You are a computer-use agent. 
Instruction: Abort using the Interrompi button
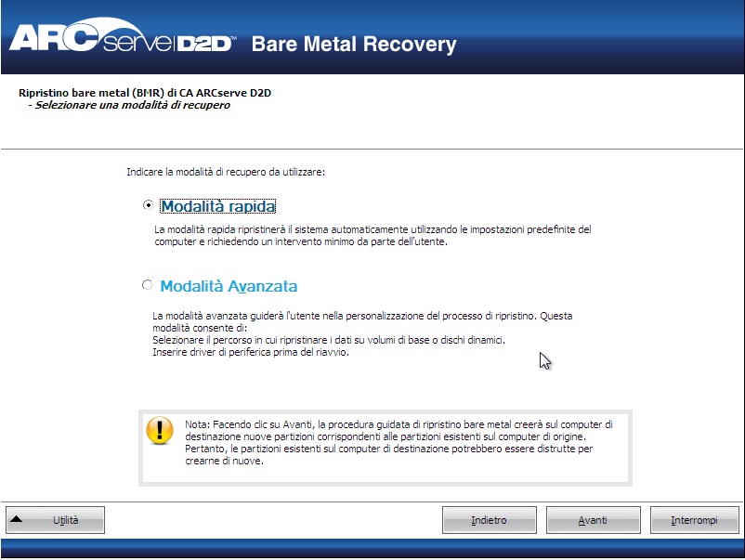point(694,520)
